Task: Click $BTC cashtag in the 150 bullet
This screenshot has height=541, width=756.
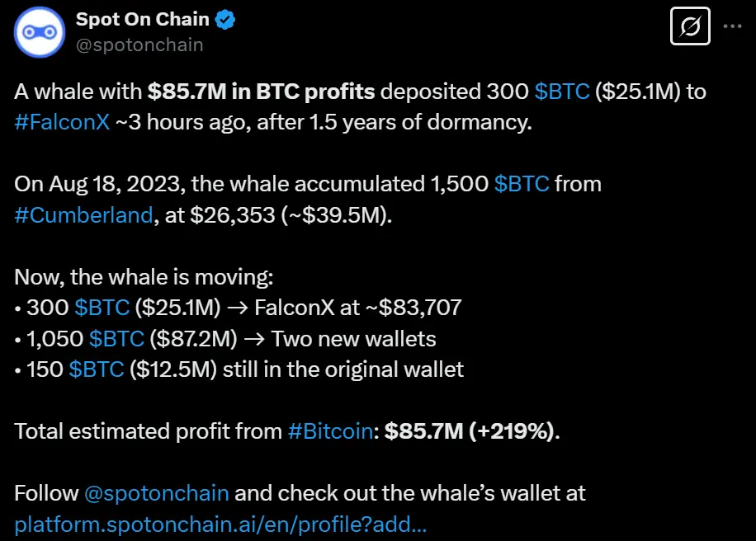Action: 97,369
